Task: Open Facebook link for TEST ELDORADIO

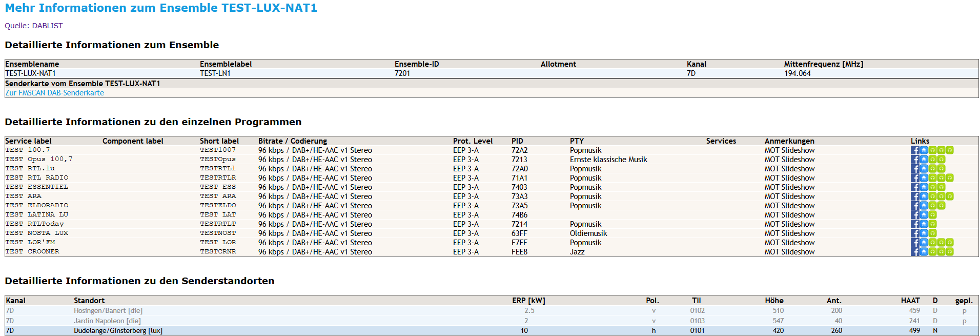Action: click(915, 206)
